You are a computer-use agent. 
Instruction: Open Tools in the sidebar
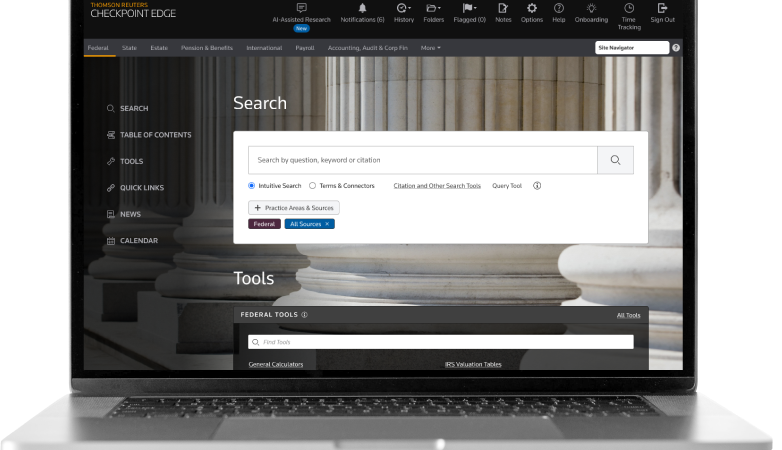click(x=125, y=161)
